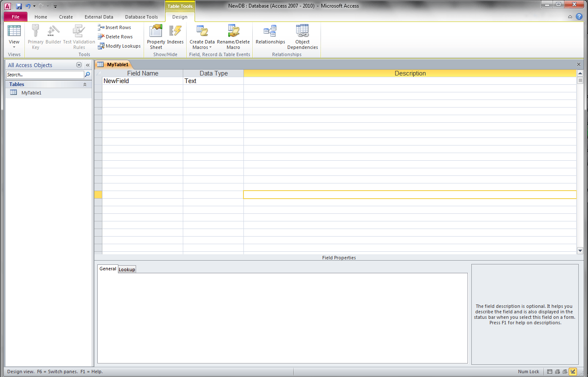Expand the View dropdown arrow
The height and width of the screenshot is (377, 588).
click(x=14, y=47)
